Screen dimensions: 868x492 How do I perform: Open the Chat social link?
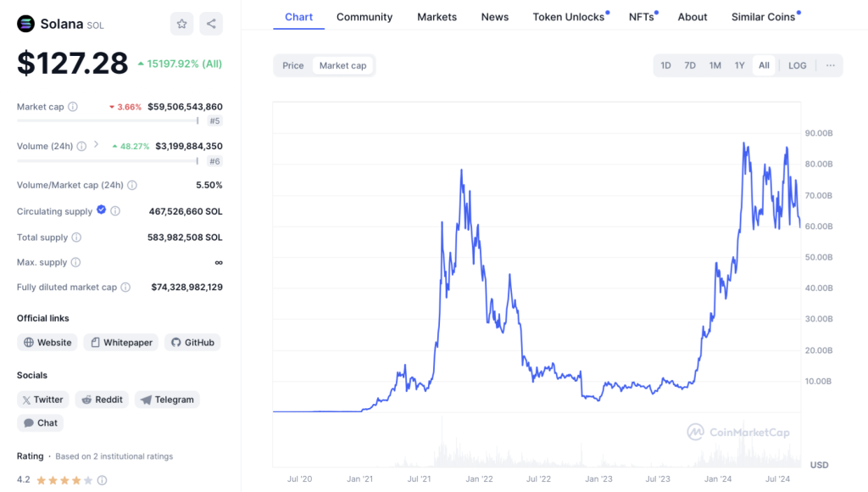click(x=41, y=422)
